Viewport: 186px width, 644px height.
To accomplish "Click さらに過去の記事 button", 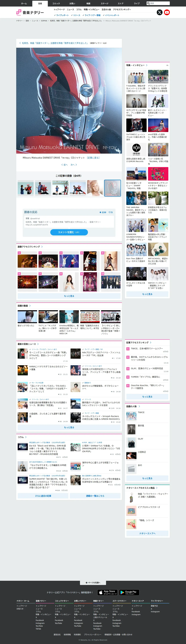I will point(43,496).
